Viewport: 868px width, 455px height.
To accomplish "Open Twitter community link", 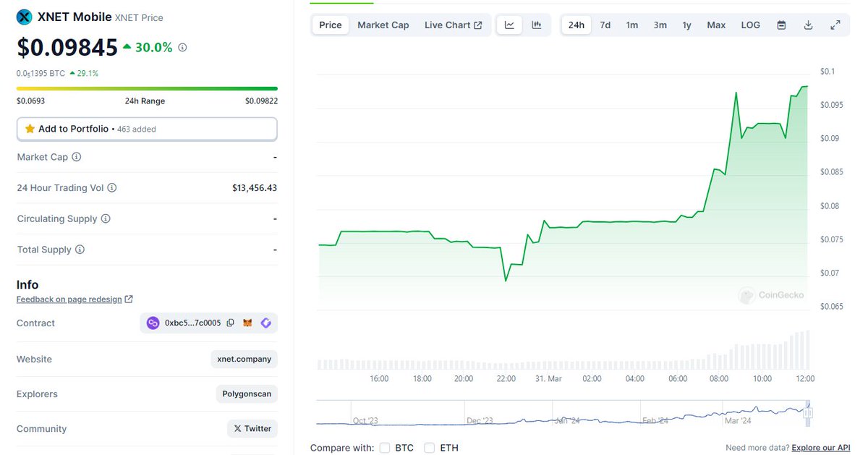I will tap(252, 429).
